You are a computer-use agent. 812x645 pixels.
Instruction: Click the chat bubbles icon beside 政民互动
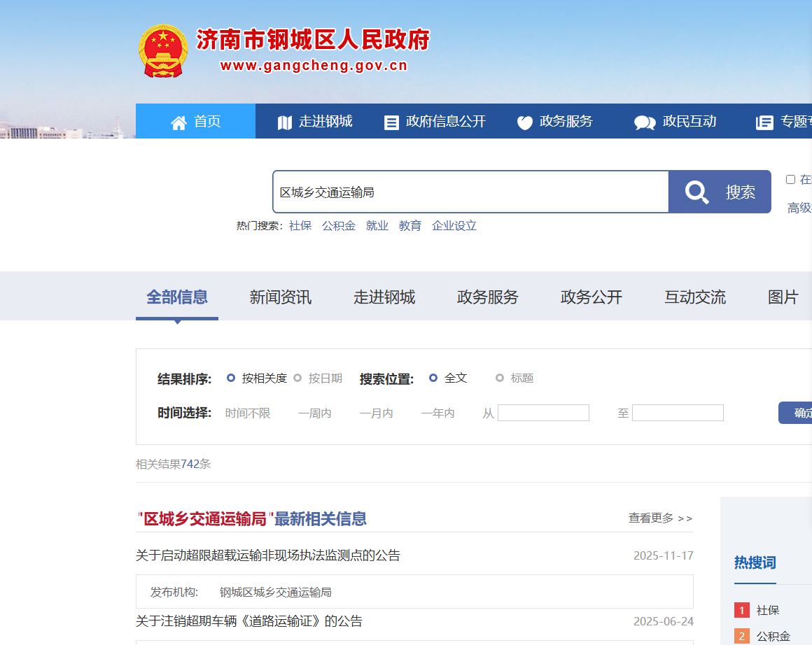tap(645, 122)
